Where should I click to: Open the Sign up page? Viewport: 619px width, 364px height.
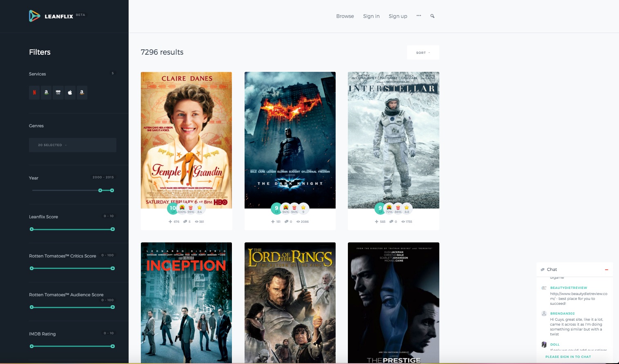coord(398,16)
